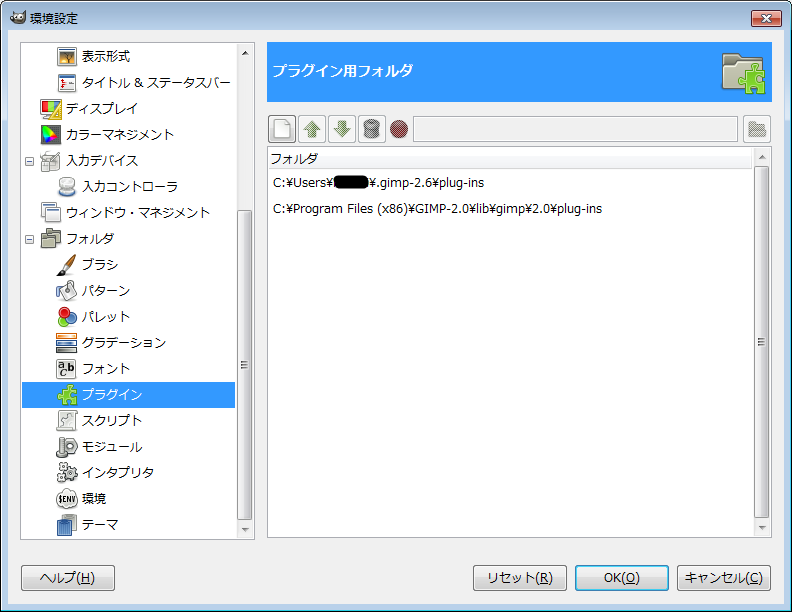Move folder up with green up arrow
792x612 pixels.
point(312,129)
